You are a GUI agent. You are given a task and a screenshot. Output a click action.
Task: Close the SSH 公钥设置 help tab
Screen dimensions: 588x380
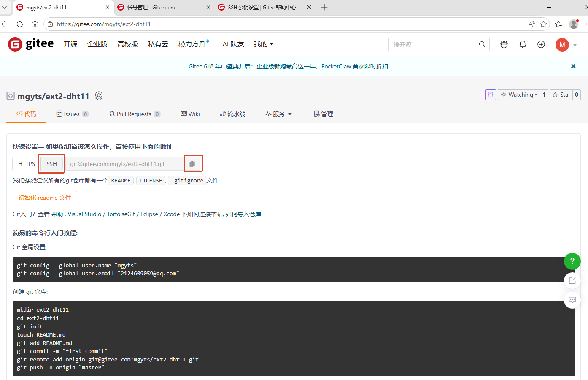tap(309, 7)
